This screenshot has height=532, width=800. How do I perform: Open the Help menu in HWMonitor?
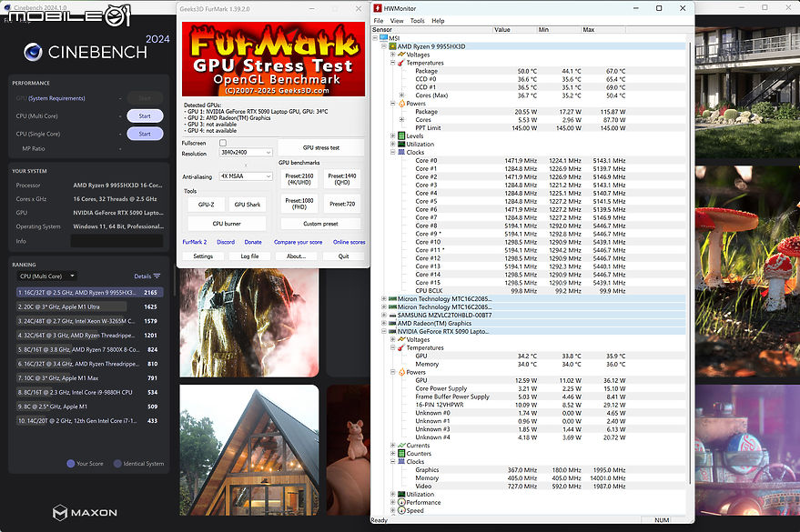(439, 21)
